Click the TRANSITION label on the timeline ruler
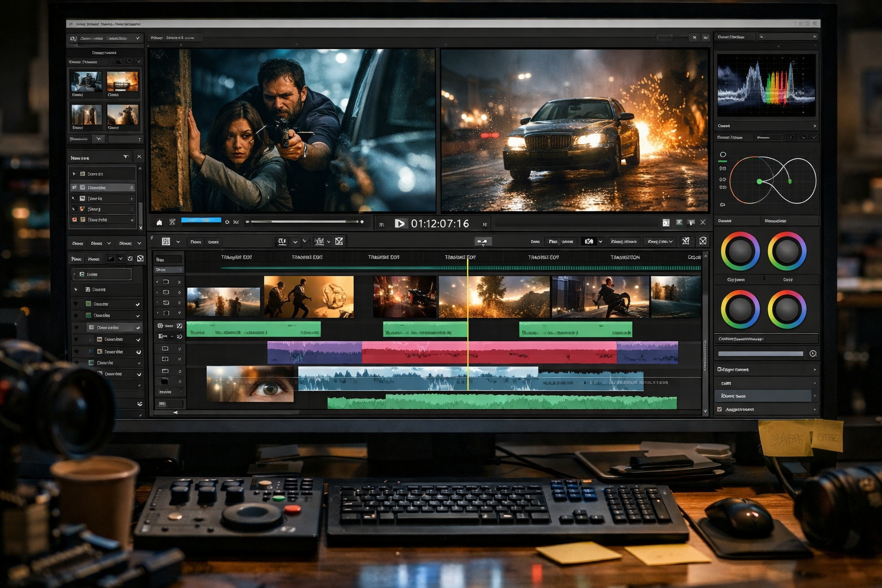The image size is (882, 588). click(x=625, y=257)
